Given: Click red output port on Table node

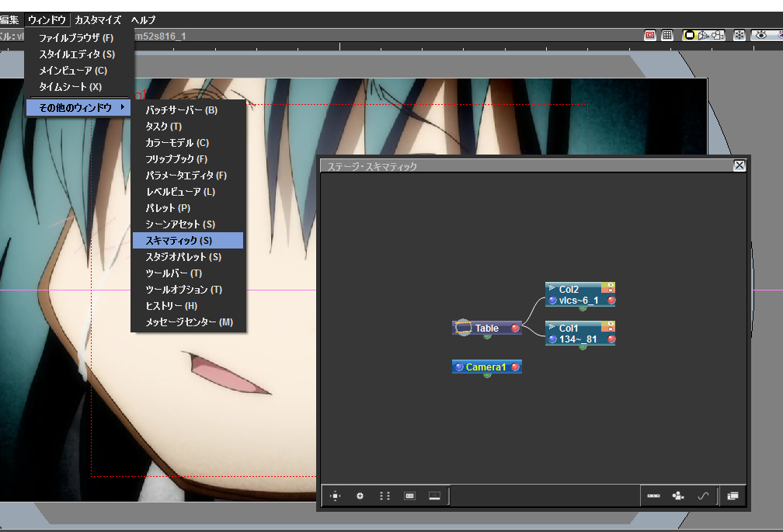Looking at the screenshot, I should click(x=515, y=328).
